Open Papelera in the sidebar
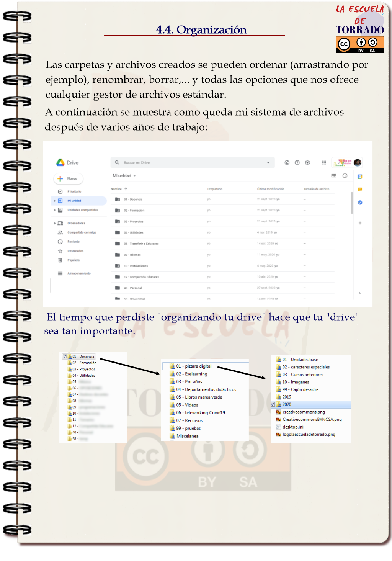 pos(73,260)
